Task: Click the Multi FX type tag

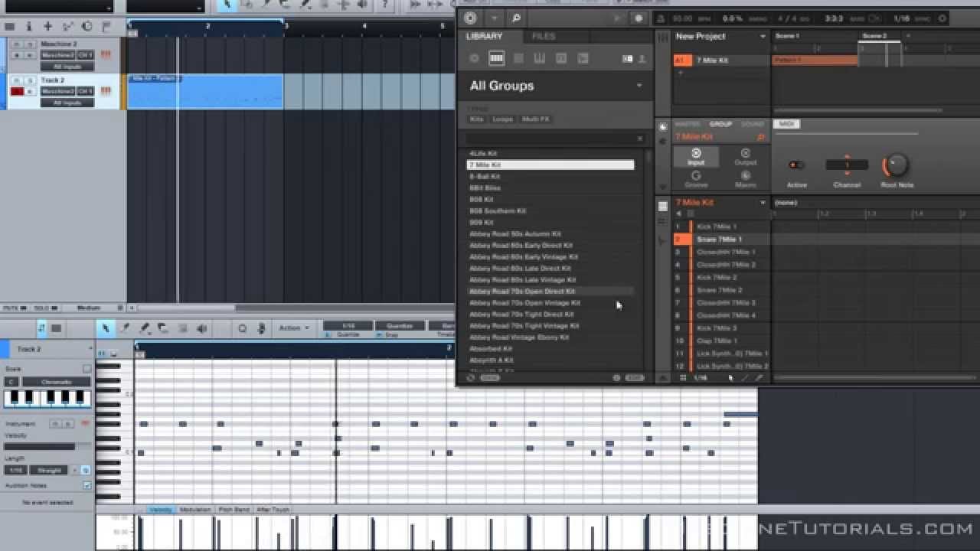Action: pos(535,119)
